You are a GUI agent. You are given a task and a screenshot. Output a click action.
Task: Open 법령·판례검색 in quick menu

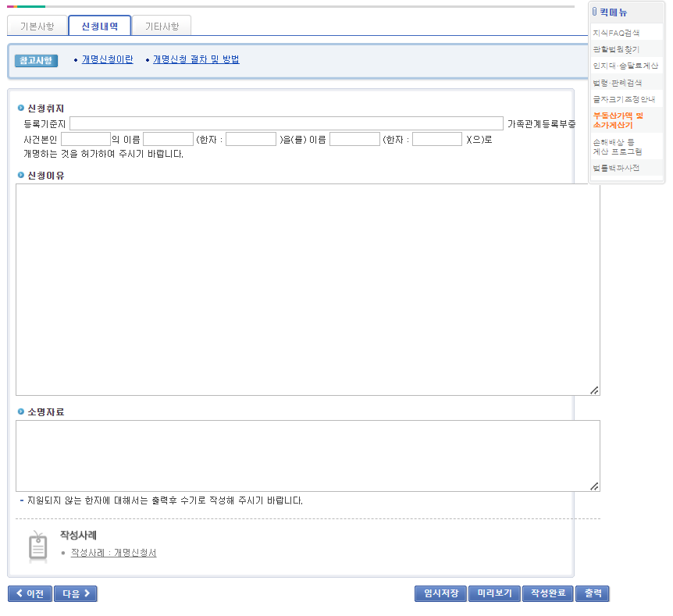[618, 83]
